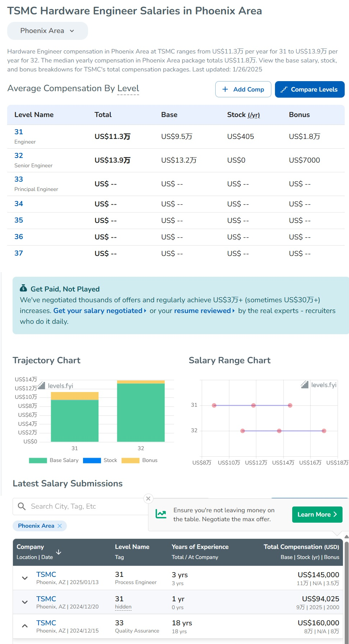Close the negotiation popup with X icon

[148, 499]
